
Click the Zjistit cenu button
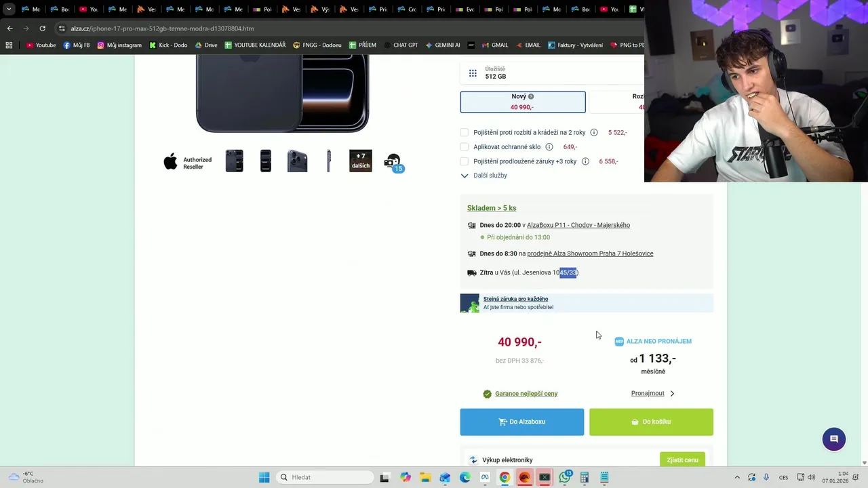click(682, 460)
